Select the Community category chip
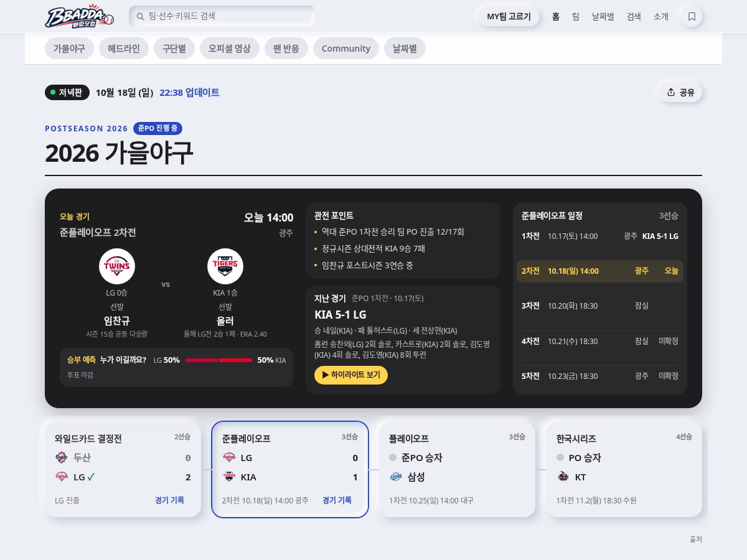The image size is (747, 560). tap(346, 49)
